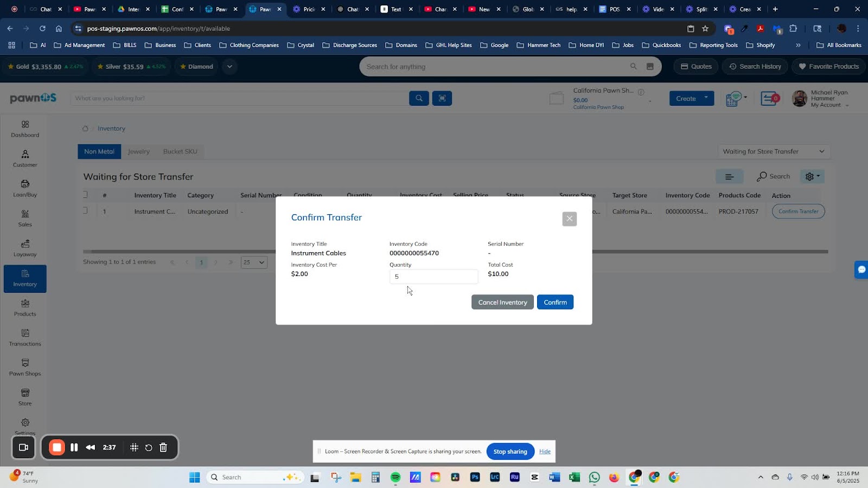Open Transactions in the sidebar
This screenshot has width=868, height=488.
click(x=25, y=338)
